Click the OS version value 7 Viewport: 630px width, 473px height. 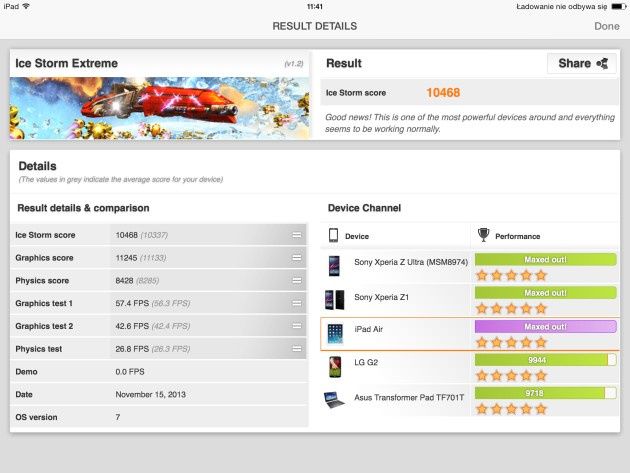pos(118,417)
